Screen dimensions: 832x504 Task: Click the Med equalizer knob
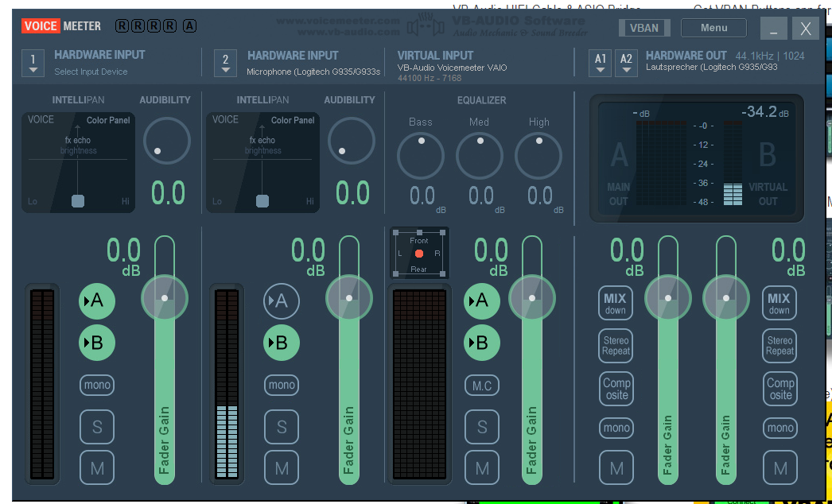[480, 156]
